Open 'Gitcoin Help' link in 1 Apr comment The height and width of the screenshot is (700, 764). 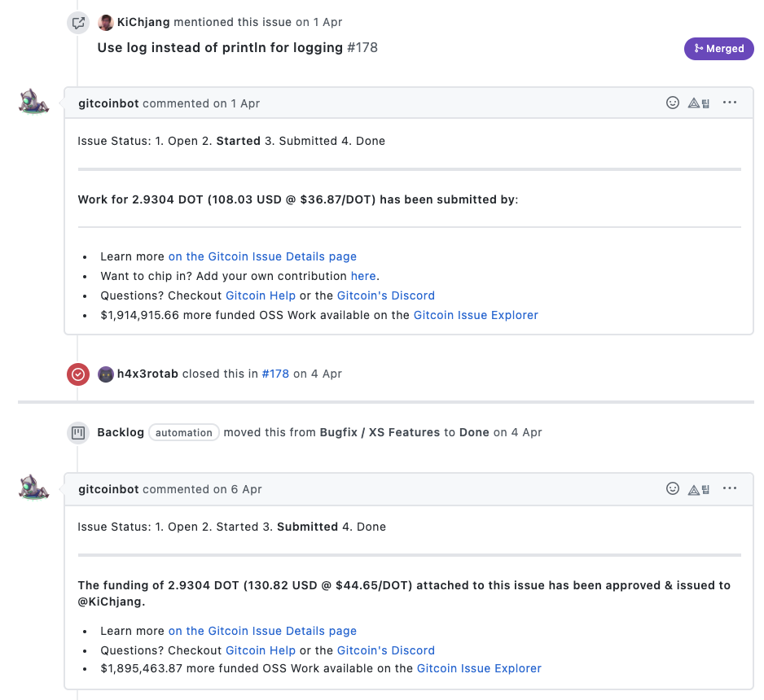(x=260, y=295)
